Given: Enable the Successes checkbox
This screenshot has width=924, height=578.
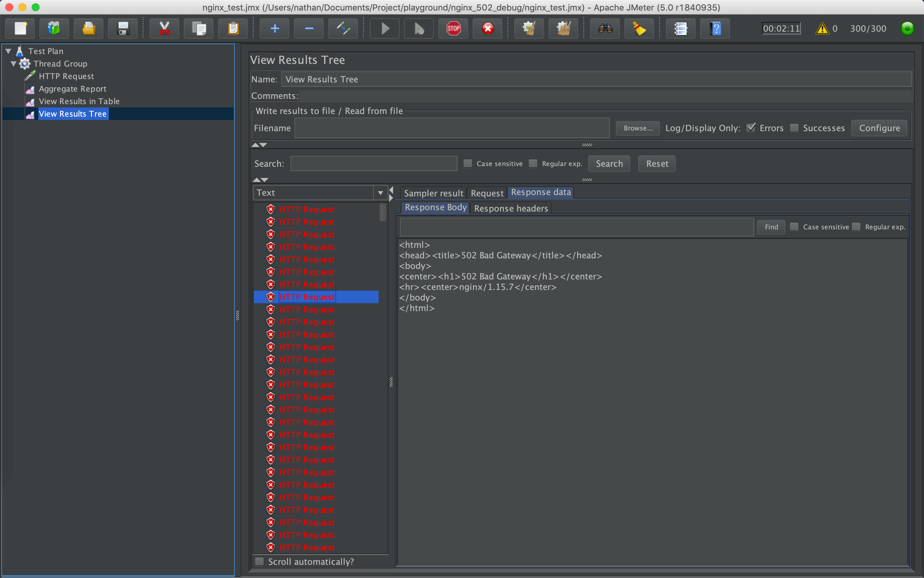Looking at the screenshot, I should click(x=794, y=128).
